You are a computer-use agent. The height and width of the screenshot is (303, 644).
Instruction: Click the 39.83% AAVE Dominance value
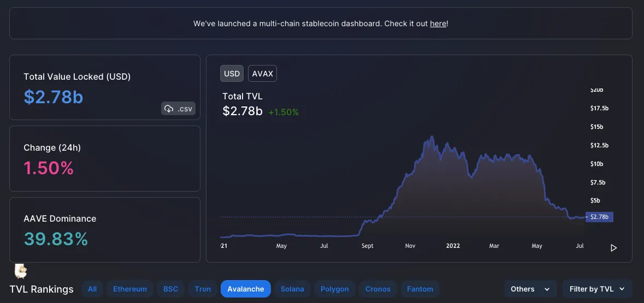click(x=56, y=239)
